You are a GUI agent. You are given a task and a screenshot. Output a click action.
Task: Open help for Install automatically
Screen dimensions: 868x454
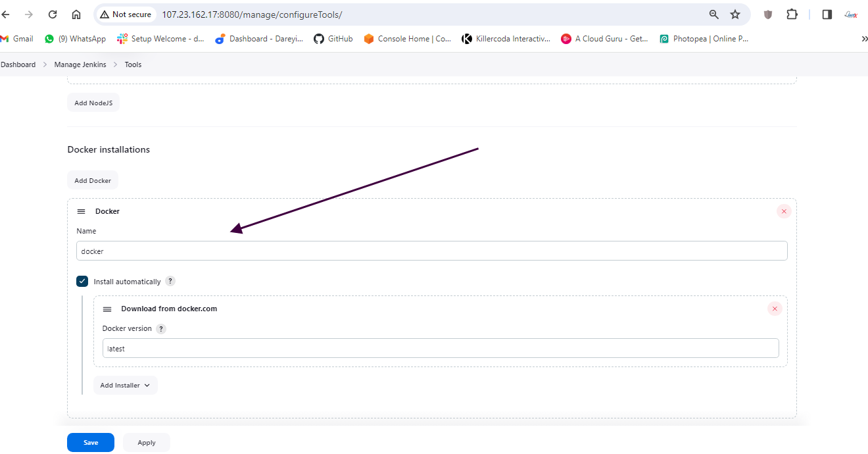pyautogui.click(x=170, y=281)
